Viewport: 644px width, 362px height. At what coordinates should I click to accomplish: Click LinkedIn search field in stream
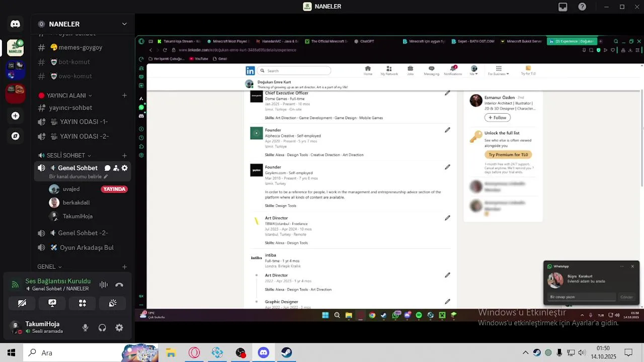[x=294, y=71]
